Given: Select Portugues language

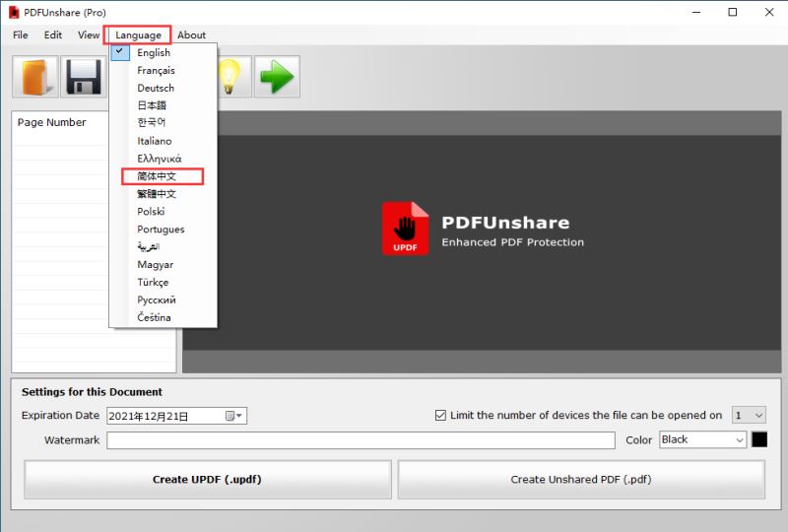Looking at the screenshot, I should coord(164,230).
